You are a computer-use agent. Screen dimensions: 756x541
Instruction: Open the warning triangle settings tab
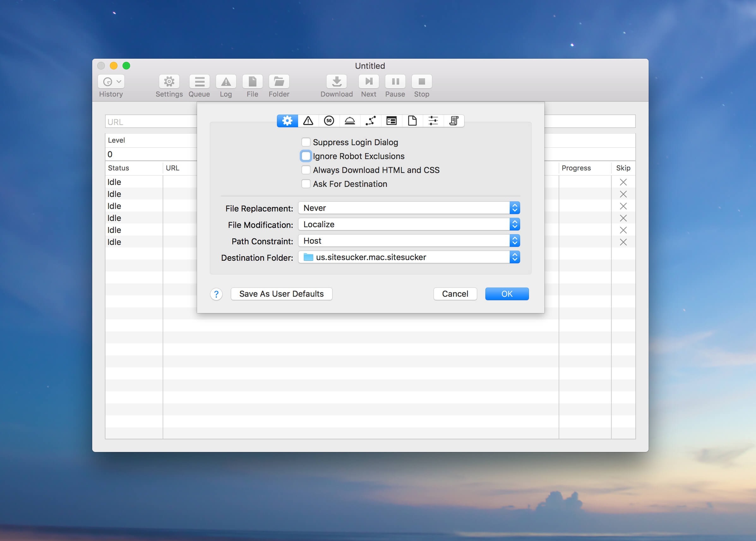point(308,121)
